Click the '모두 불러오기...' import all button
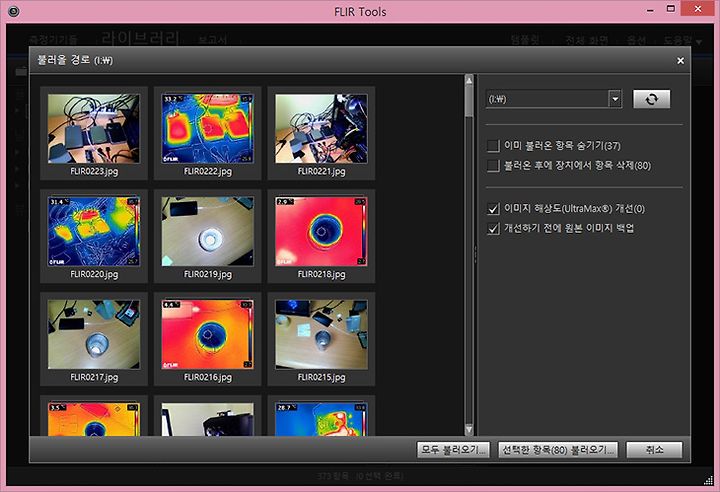This screenshot has height=492, width=720. (453, 450)
